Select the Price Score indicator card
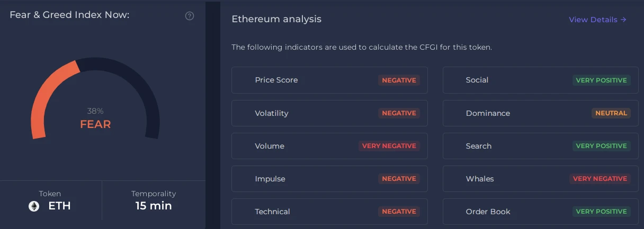Screen dimensions: 644x229 pyautogui.click(x=329, y=80)
